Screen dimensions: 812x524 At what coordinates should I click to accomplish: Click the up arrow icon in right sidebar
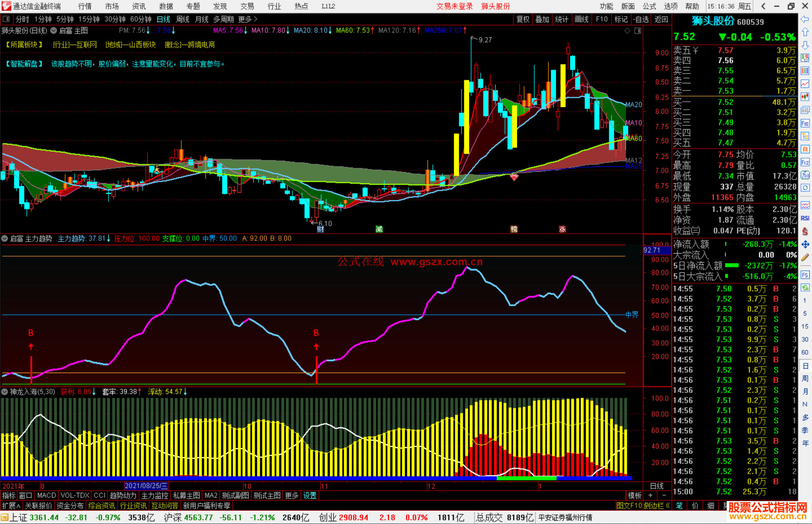(x=805, y=32)
